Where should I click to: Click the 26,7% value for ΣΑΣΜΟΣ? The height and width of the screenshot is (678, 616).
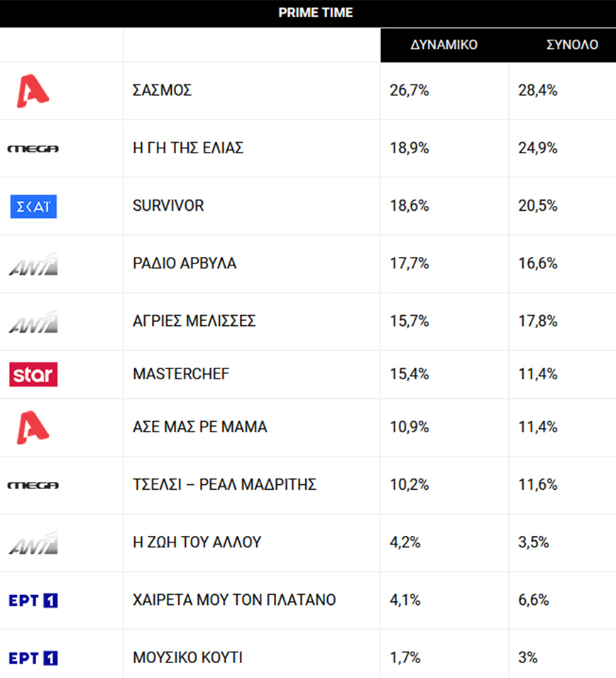(x=409, y=91)
